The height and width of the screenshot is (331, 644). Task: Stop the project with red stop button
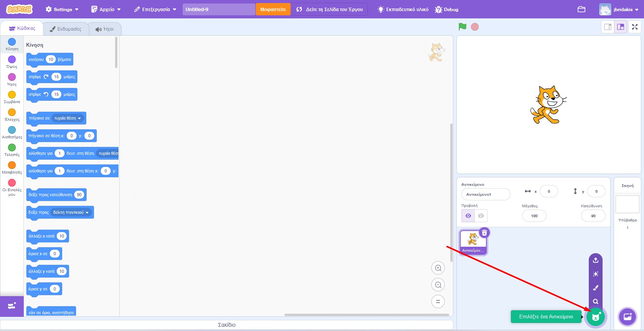[475, 27]
